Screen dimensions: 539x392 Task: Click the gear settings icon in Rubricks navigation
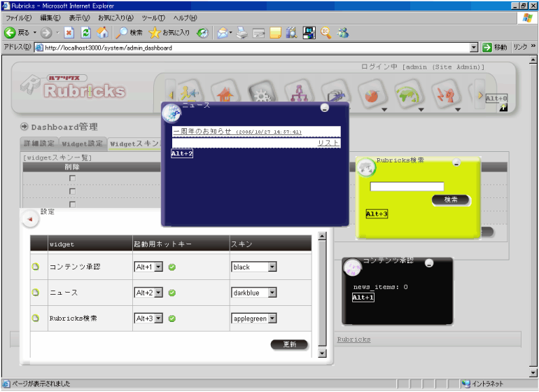(x=260, y=94)
